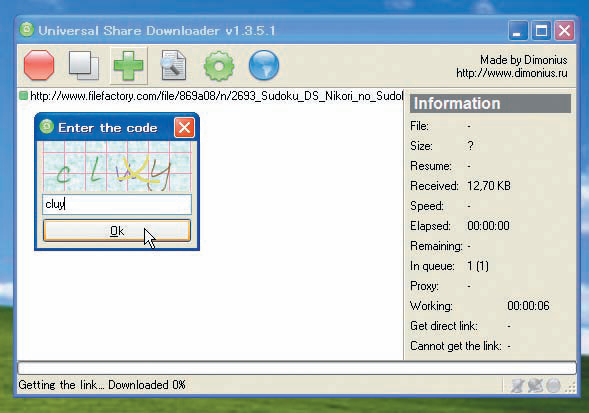The image size is (589, 413).
Task: Click the Elapsed time 00:00:00
Action: pyautogui.click(x=488, y=226)
